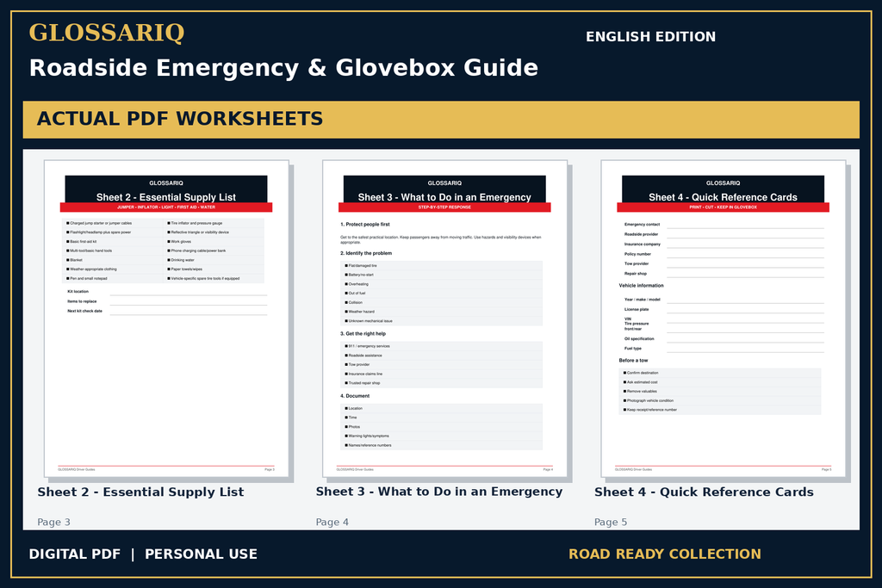The height and width of the screenshot is (588, 882).
Task: Click the 'Roadside Emergency & Glovebox Guide' title
Action: 283,68
